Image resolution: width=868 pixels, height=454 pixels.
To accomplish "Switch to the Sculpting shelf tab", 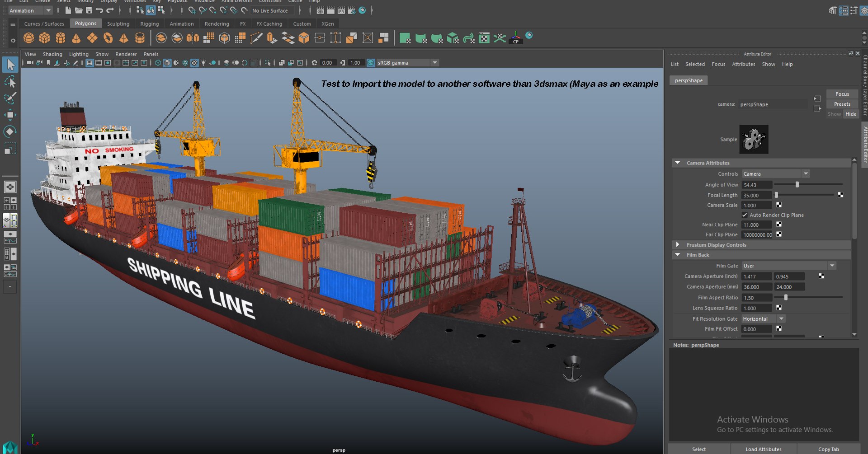I will pos(118,24).
